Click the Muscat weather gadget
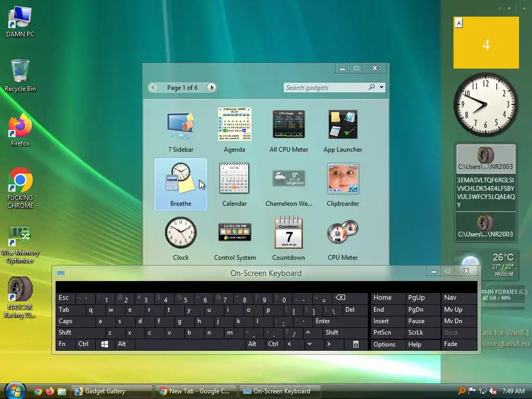This screenshot has height=399, width=532. click(x=486, y=265)
